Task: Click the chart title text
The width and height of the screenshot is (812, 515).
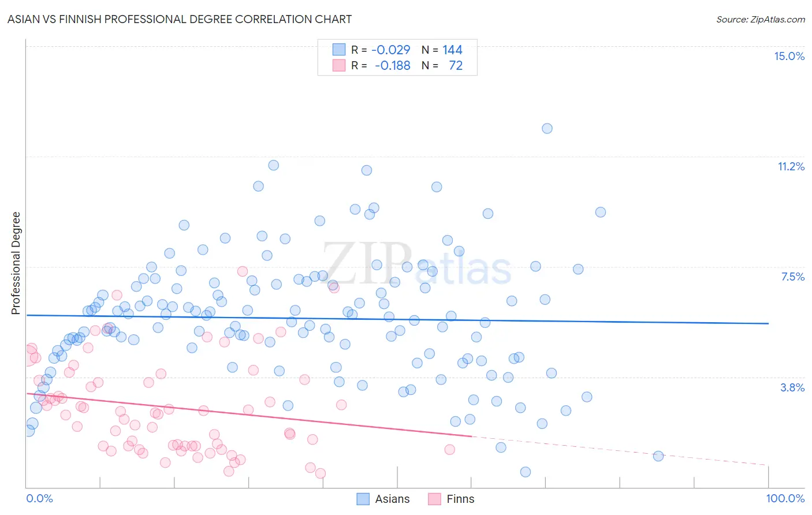Action: (x=180, y=19)
